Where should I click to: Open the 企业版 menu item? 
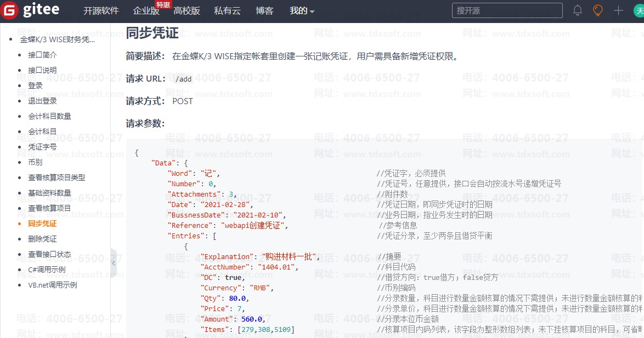146,10
